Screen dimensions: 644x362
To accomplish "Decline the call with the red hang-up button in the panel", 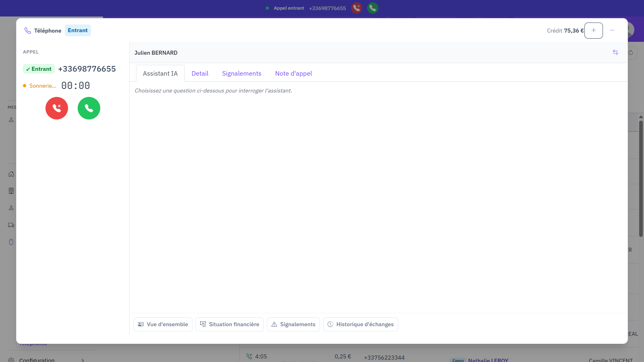I will [x=57, y=108].
